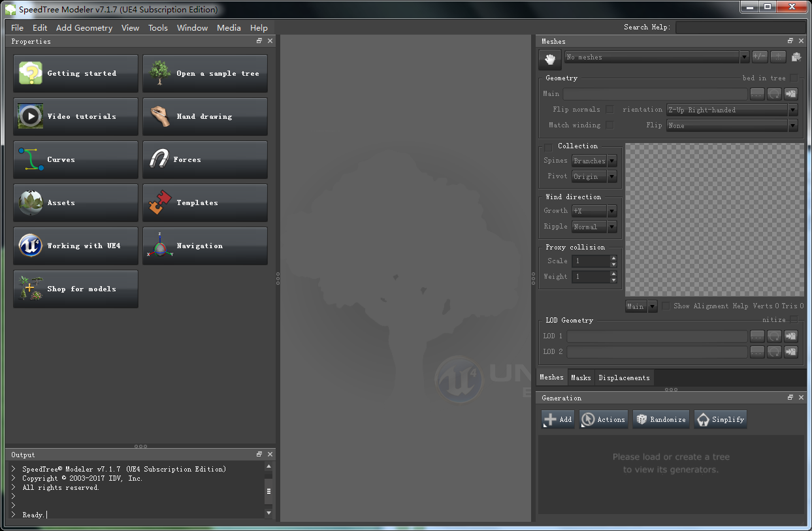Browse for LOD 2 file (...)

757,352
